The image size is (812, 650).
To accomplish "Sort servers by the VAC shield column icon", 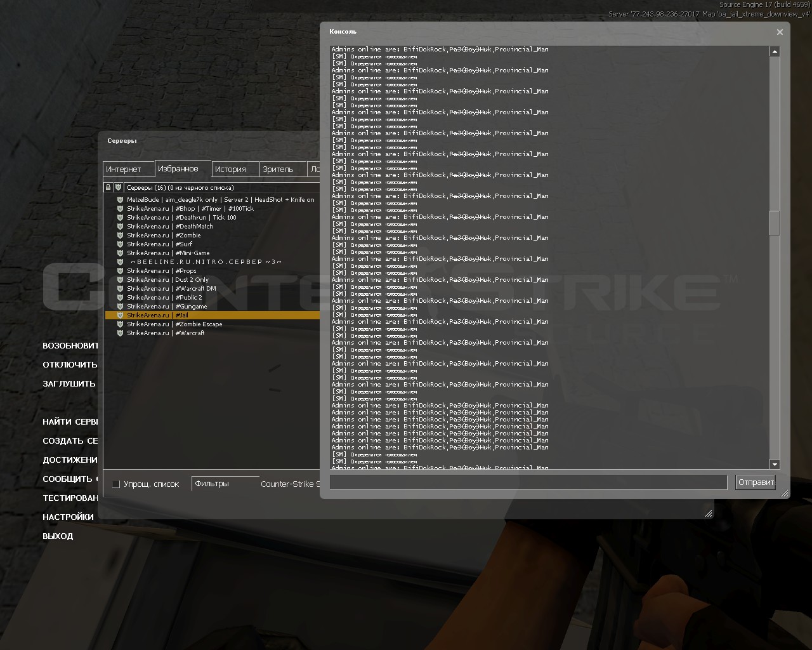I will 118,187.
